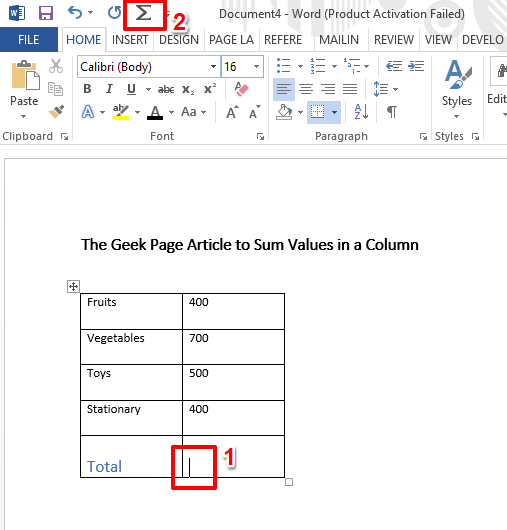
Task: Click the Styles gallery icon
Action: click(457, 74)
